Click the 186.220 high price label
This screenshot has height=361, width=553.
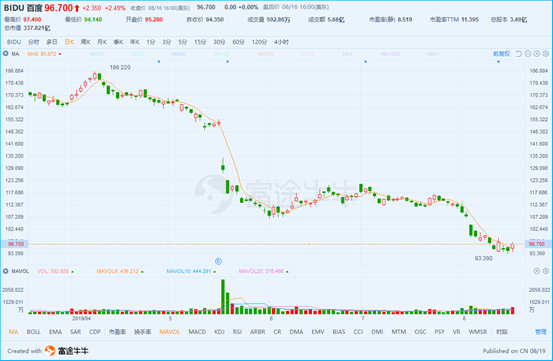tap(120, 67)
